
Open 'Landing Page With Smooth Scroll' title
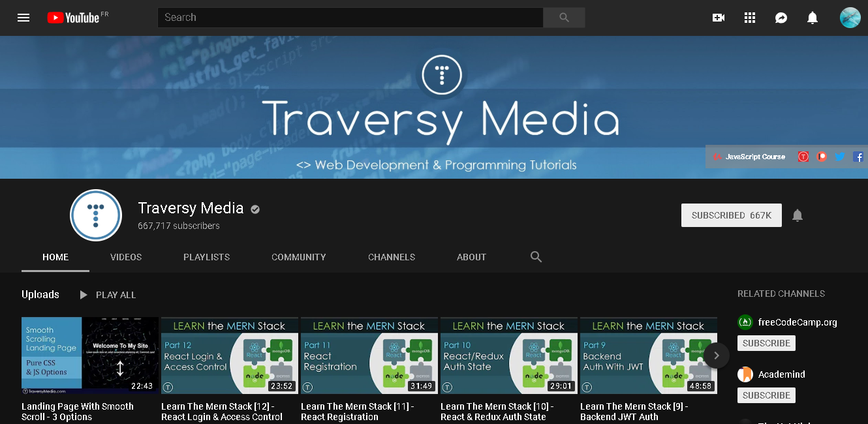(x=78, y=412)
